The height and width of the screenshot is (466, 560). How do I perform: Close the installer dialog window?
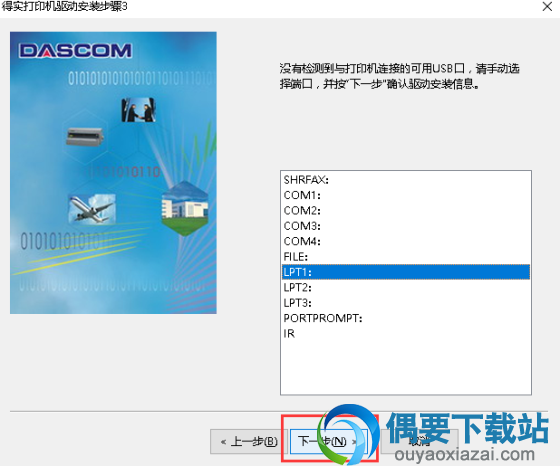547,6
